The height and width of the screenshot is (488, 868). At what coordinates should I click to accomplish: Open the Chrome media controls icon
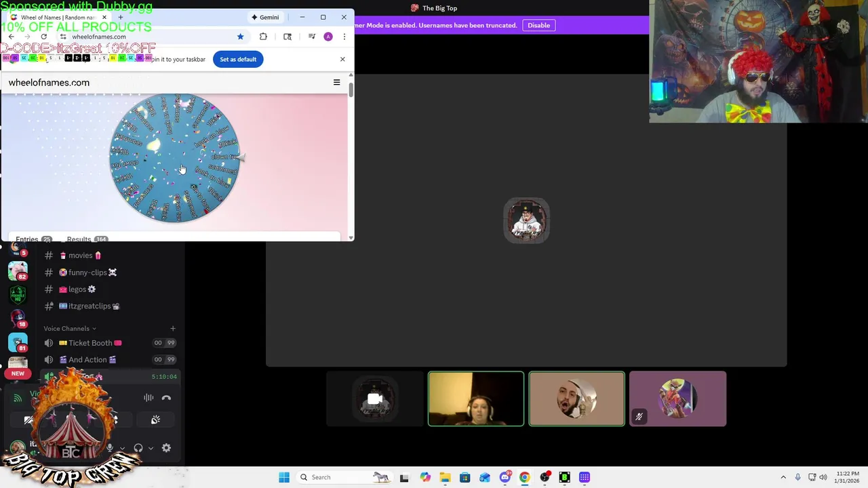click(x=312, y=37)
